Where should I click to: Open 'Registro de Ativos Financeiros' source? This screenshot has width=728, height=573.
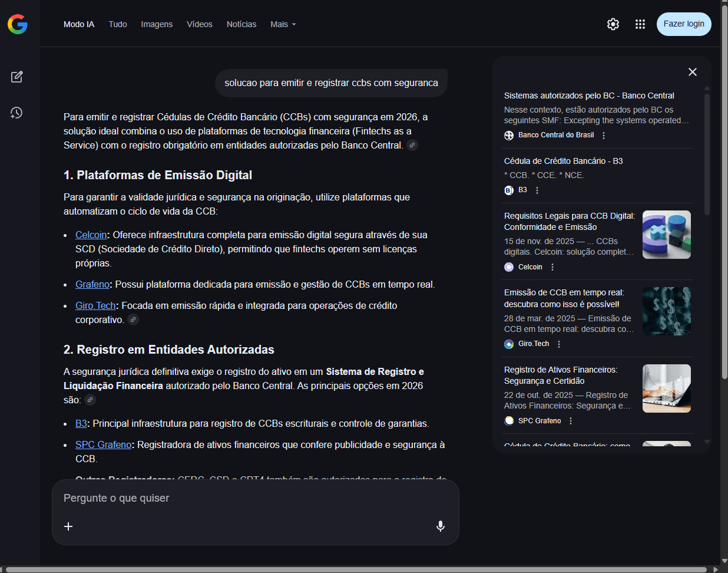pyautogui.click(x=561, y=375)
